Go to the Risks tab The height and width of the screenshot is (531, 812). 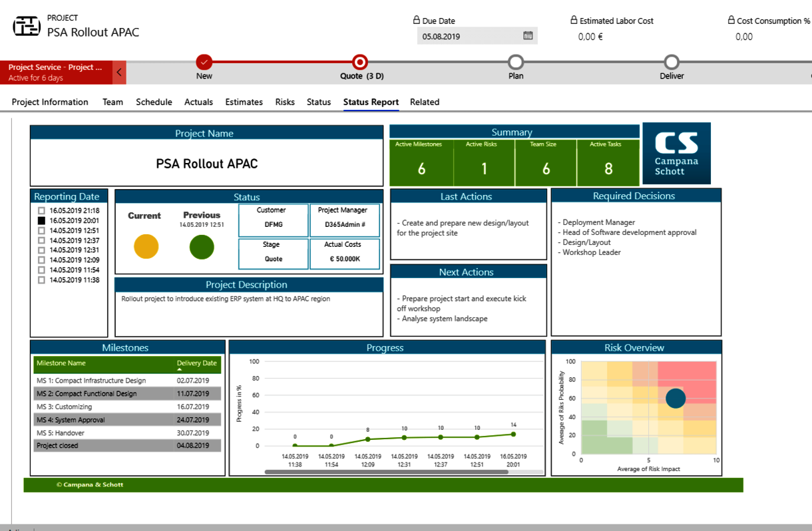click(x=285, y=102)
